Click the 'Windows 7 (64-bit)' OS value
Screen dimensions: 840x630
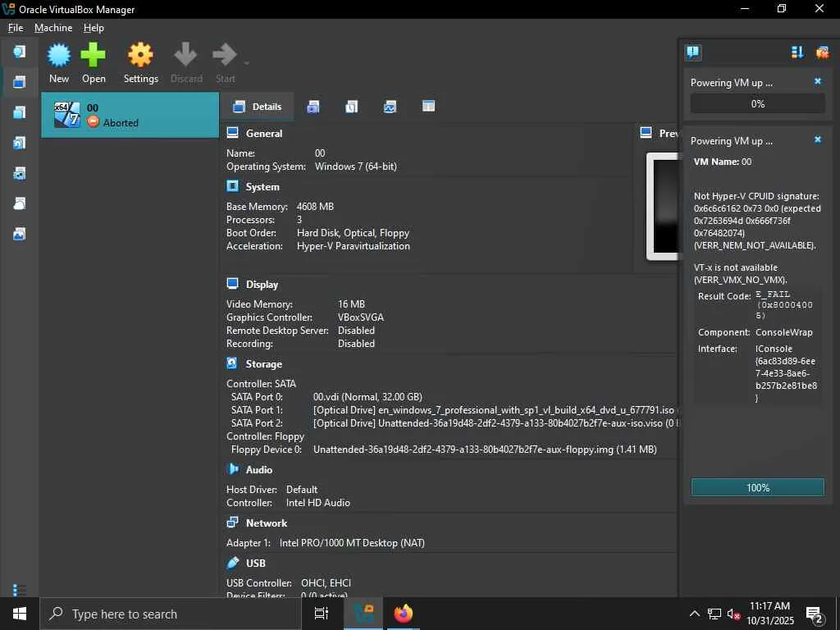pos(356,167)
